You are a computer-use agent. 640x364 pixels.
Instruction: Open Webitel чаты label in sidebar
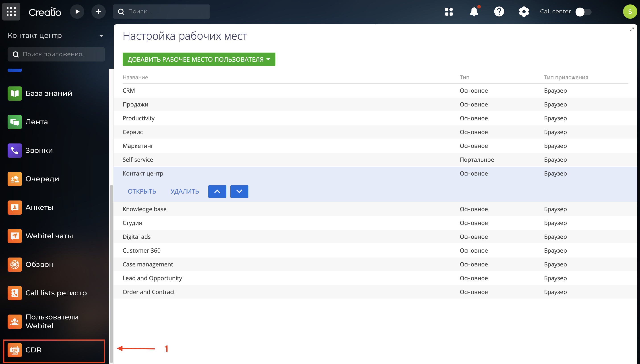tap(49, 236)
